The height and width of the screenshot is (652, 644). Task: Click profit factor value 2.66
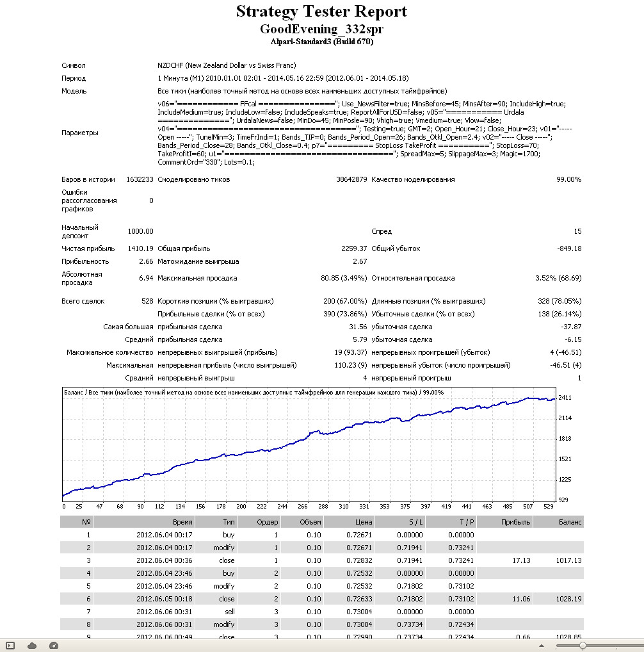tap(146, 261)
